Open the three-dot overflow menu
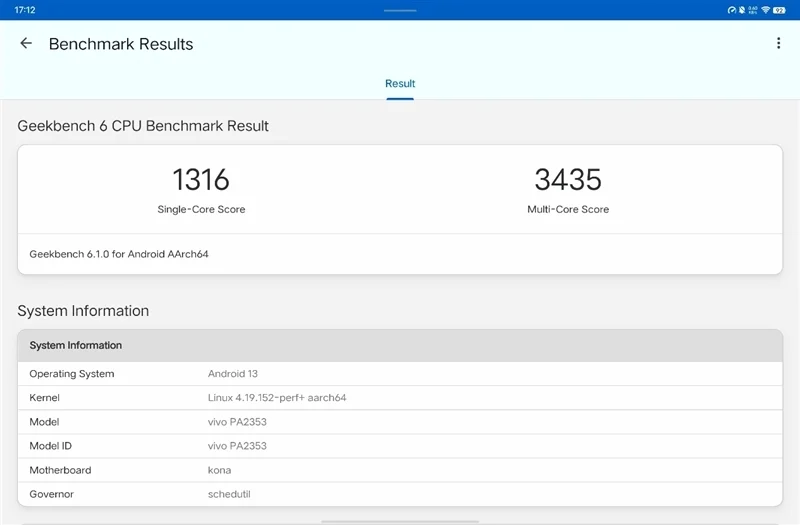This screenshot has width=800, height=525. tap(778, 43)
